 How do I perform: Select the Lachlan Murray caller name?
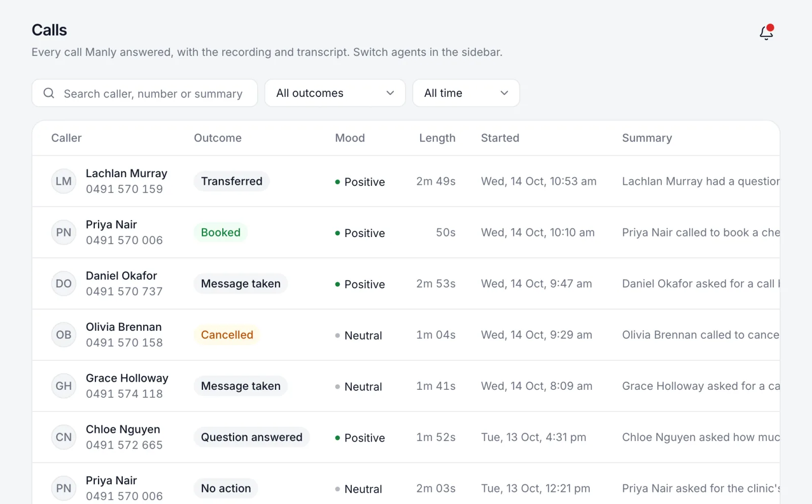click(126, 174)
